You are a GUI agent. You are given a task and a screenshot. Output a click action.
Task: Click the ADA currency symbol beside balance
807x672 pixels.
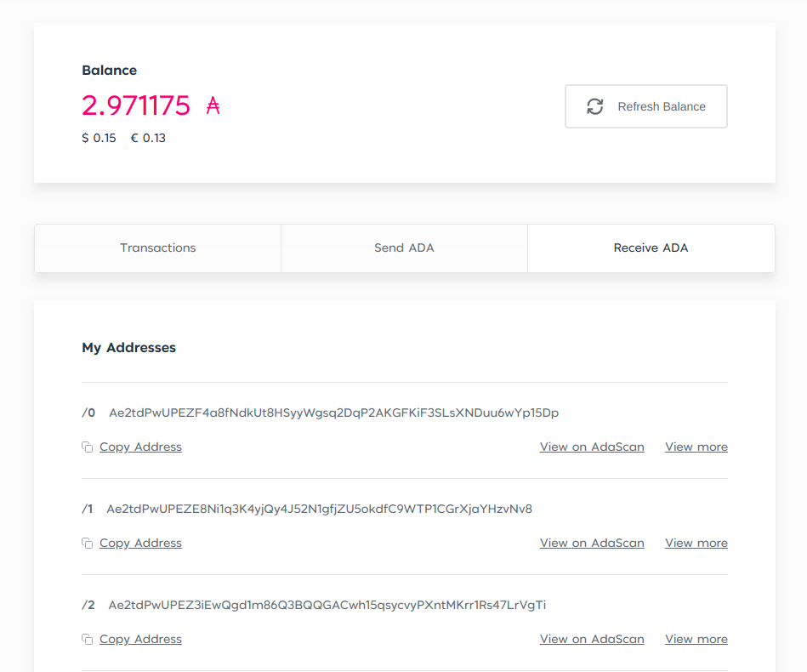click(x=213, y=105)
